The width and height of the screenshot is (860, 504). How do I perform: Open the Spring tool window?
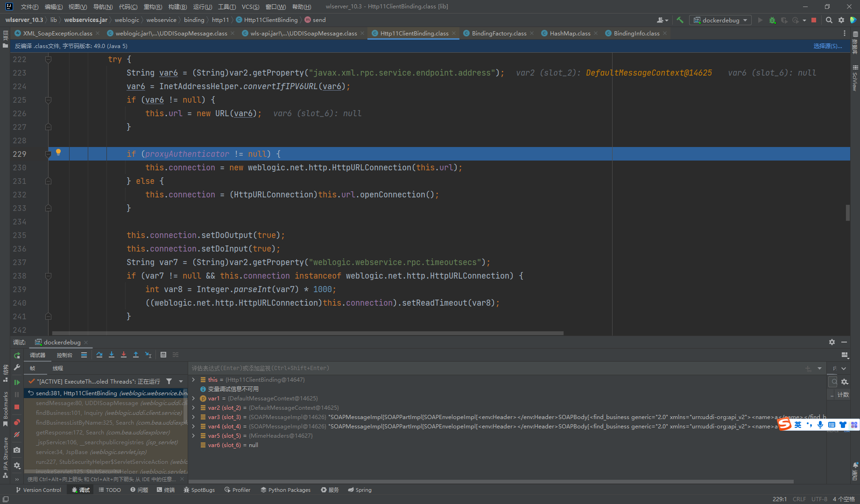pos(360,490)
